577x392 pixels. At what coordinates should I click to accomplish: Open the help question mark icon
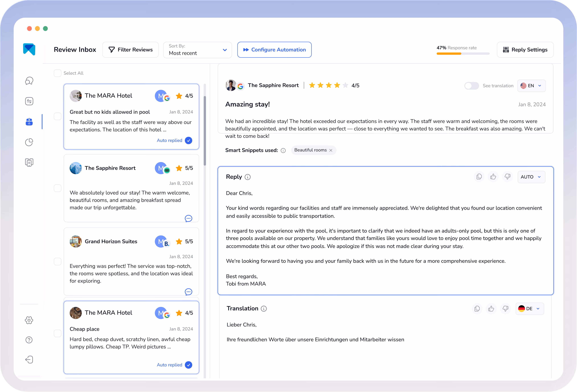(29, 340)
